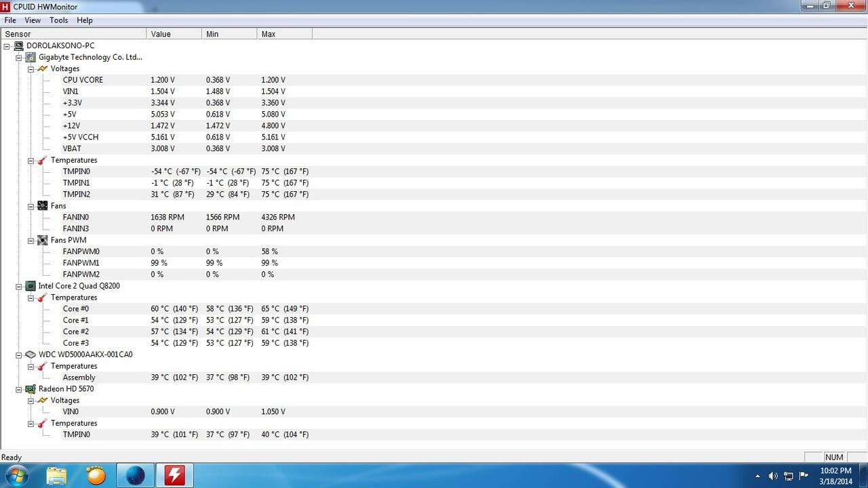Open Windows Explorer from the taskbar

[x=56, y=475]
